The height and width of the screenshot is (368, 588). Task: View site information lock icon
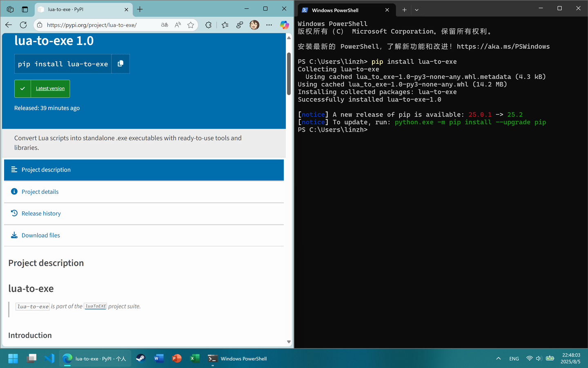click(x=40, y=25)
